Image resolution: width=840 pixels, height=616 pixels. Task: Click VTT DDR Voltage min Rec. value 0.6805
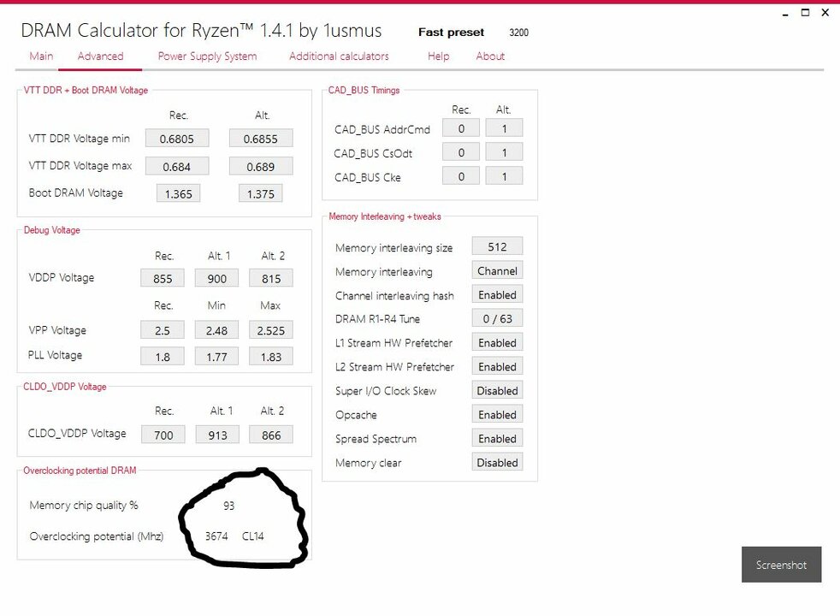click(177, 139)
